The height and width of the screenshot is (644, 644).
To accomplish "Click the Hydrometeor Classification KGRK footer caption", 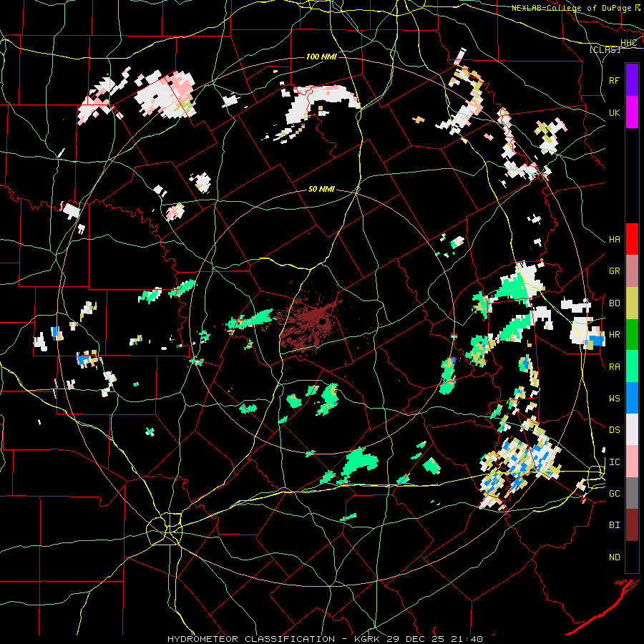I will point(325,639).
